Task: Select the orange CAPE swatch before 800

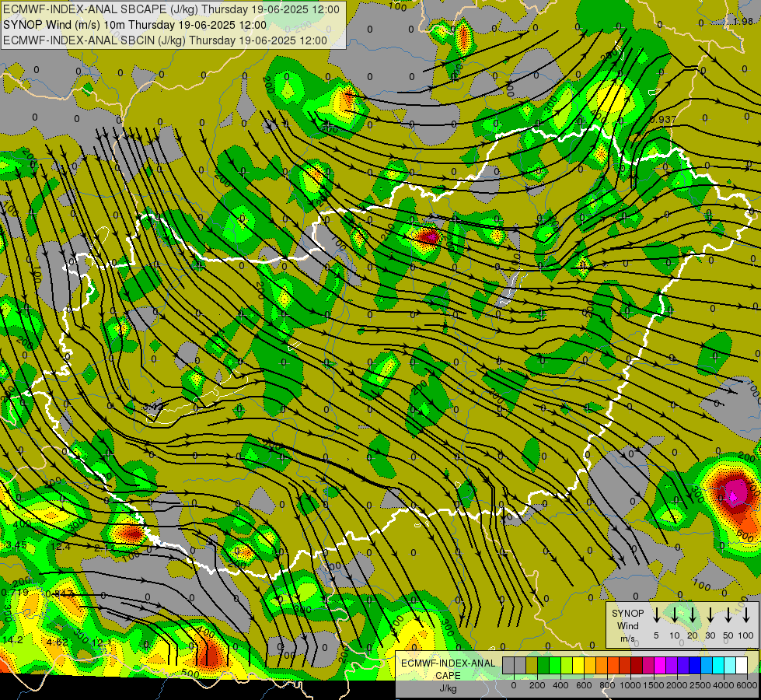Action: pyautogui.click(x=602, y=666)
